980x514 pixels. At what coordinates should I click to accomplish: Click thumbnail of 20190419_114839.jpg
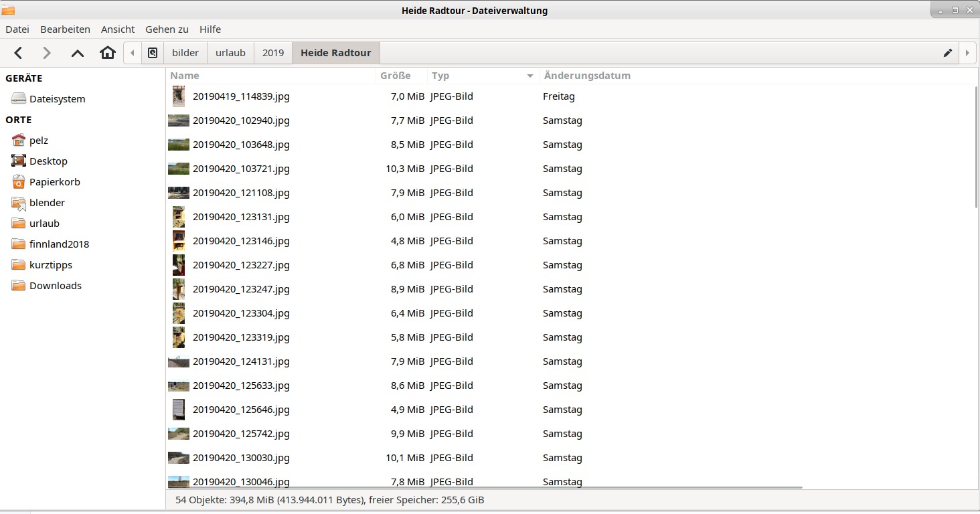[179, 96]
